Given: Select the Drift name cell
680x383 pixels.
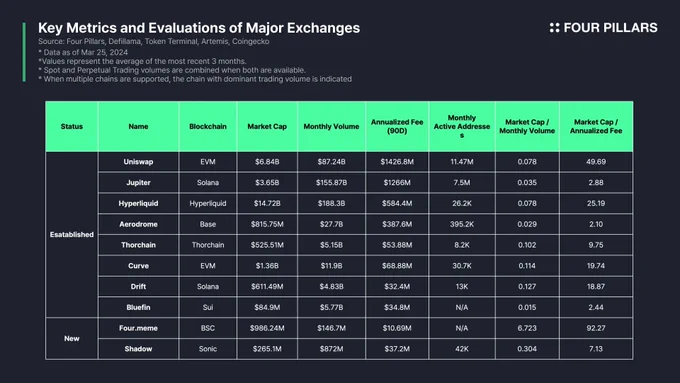Looking at the screenshot, I should coord(138,287).
